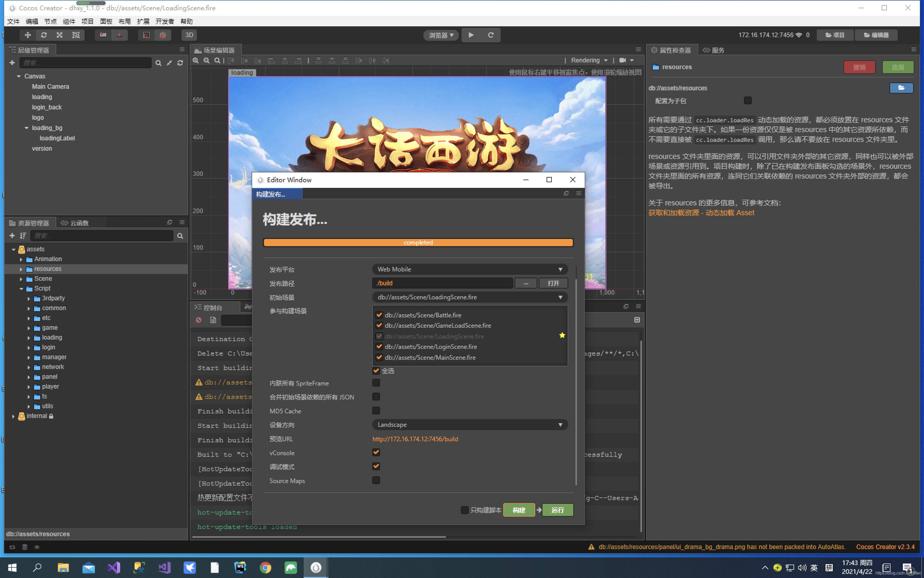924x578 pixels.
Task: Open the preview URL link
Action: pos(415,439)
